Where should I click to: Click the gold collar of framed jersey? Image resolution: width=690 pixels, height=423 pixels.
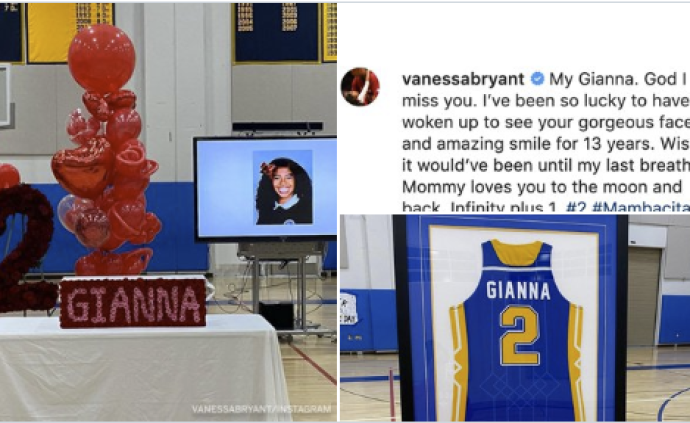[x=517, y=253]
